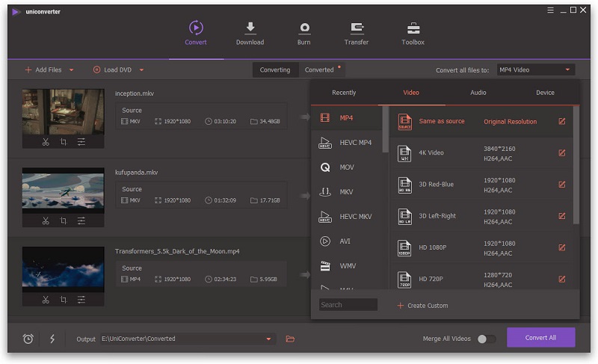Screen dimensions: 598x364
Task: Select AVI format
Action: pyautogui.click(x=346, y=241)
